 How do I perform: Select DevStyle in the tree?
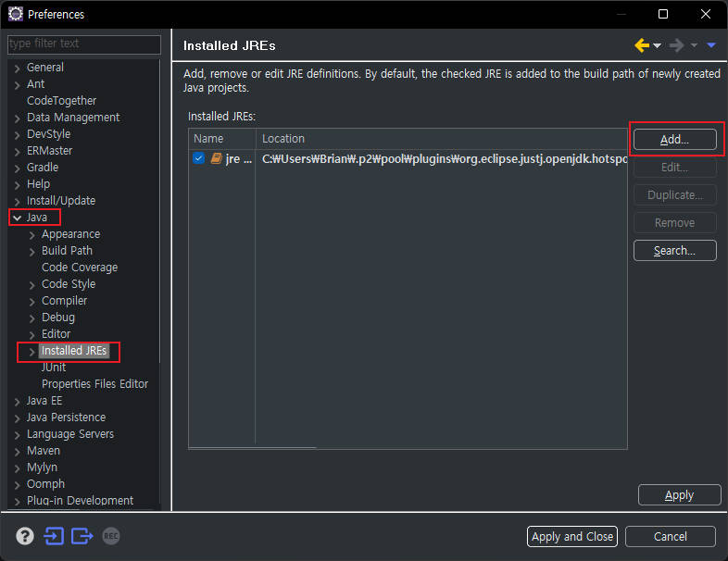pos(48,134)
